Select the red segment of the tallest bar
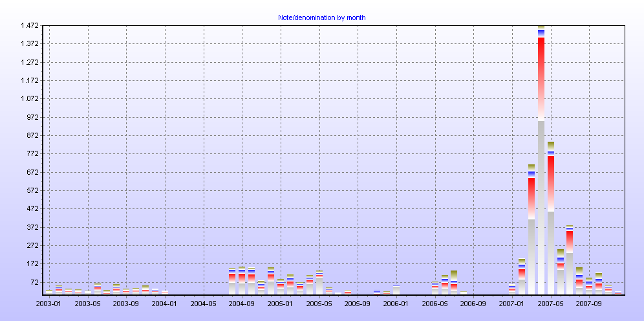Viewport: 644px width, 321px height. click(541, 79)
